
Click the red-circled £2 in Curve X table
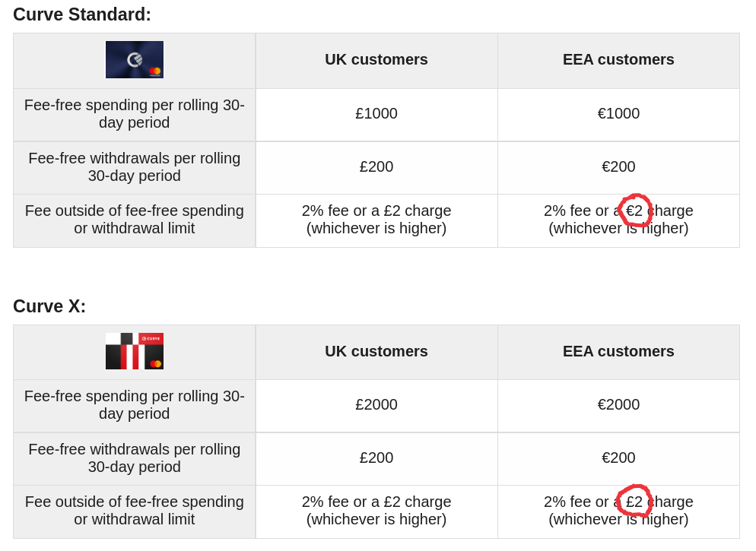(634, 502)
